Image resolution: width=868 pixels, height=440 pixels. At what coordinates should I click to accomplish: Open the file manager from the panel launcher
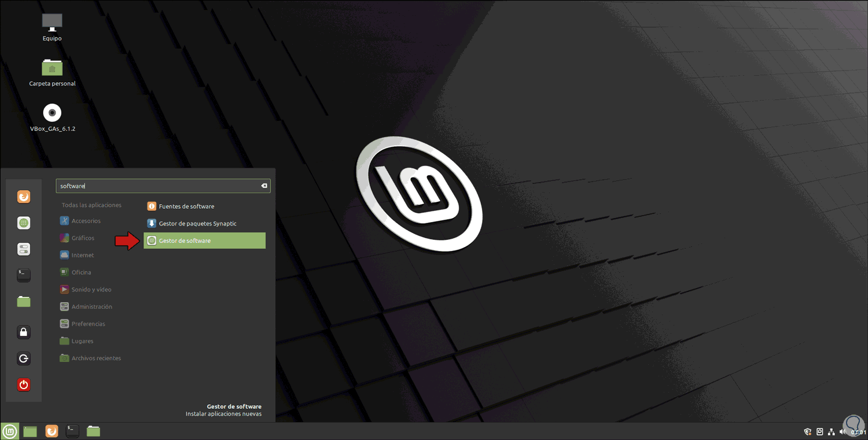(93, 431)
